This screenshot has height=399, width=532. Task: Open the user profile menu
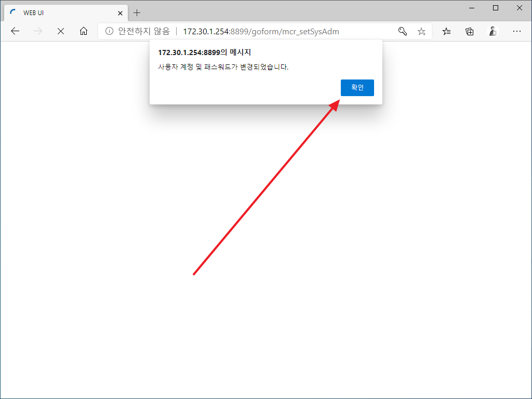tap(493, 32)
